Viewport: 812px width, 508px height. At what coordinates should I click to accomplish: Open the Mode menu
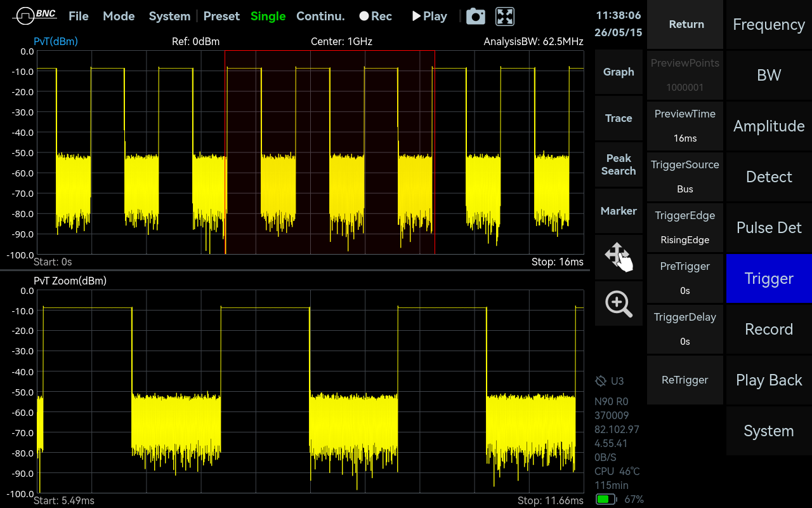click(x=119, y=17)
